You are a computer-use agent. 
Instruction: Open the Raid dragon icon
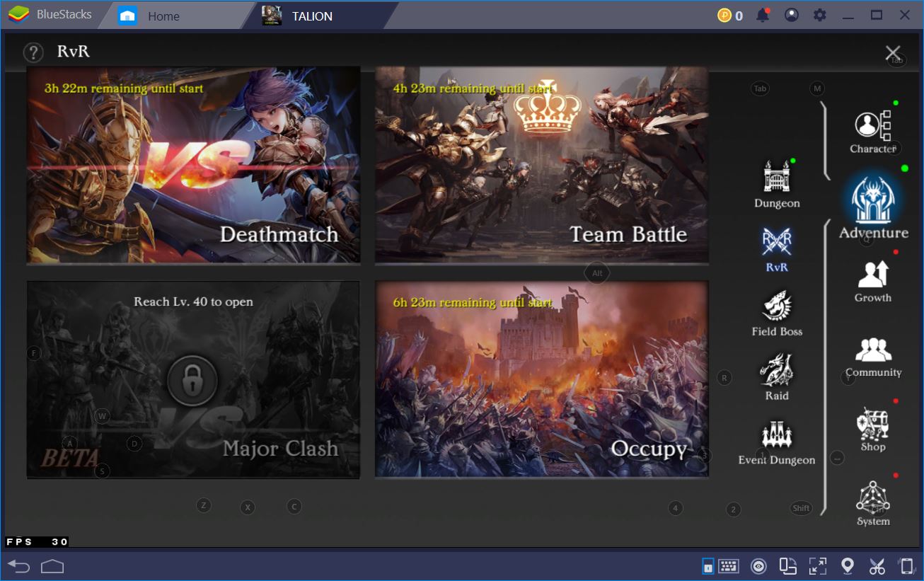[776, 370]
